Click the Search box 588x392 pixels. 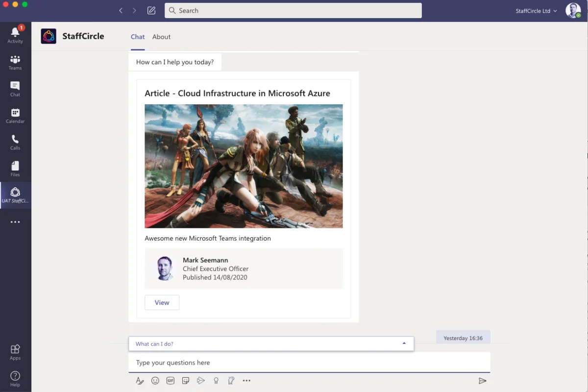pos(293,10)
